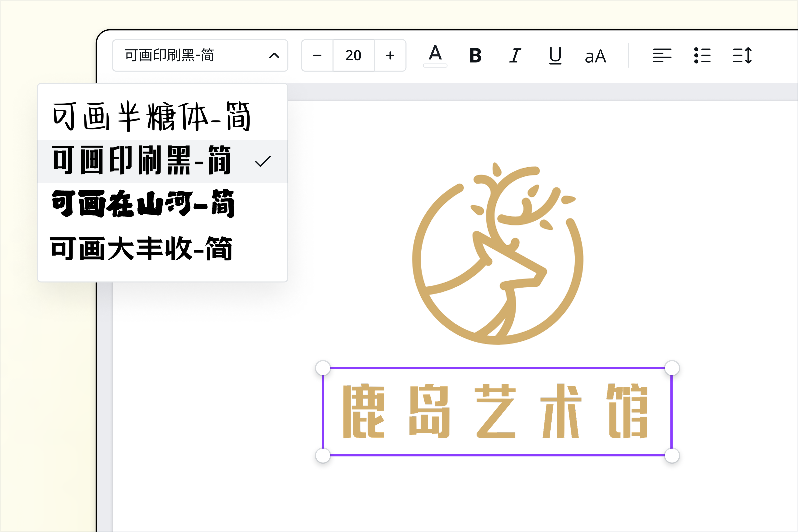Toggle italic formatting
This screenshot has width=798, height=532.
point(515,56)
